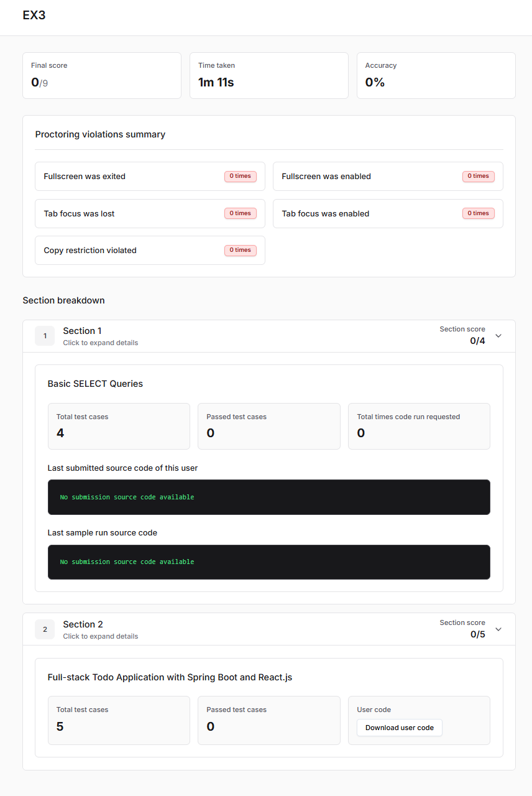Select the Accuracy percentage card

[x=436, y=75]
